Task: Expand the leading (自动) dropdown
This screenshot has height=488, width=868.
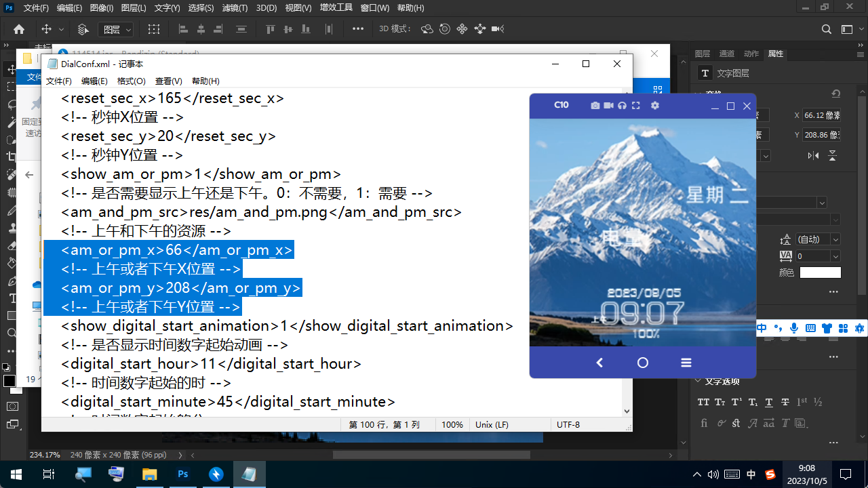Action: pyautogui.click(x=835, y=239)
